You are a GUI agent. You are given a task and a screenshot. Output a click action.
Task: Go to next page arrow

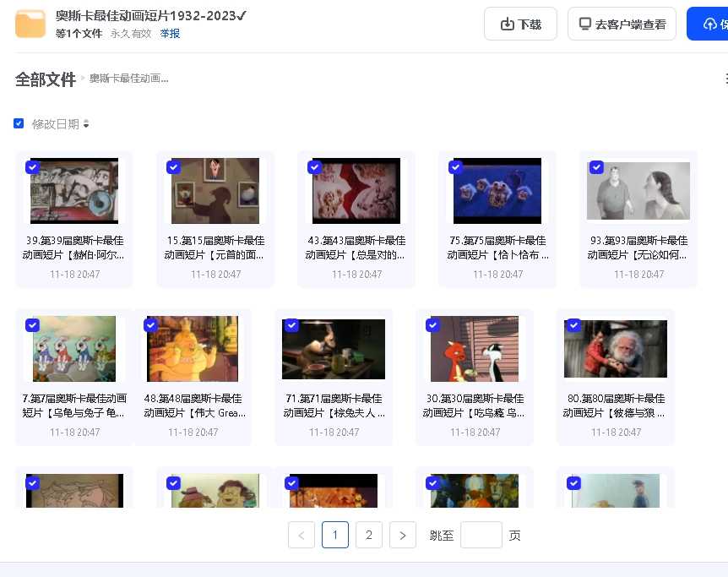403,535
